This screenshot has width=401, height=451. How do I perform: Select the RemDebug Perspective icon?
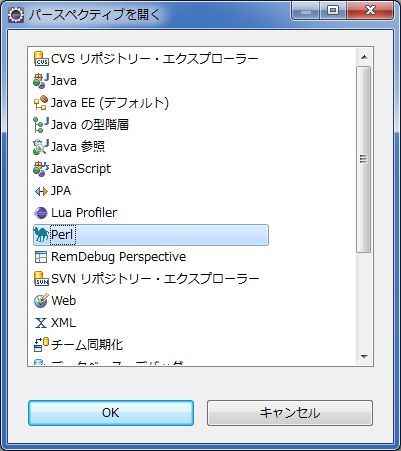point(41,257)
